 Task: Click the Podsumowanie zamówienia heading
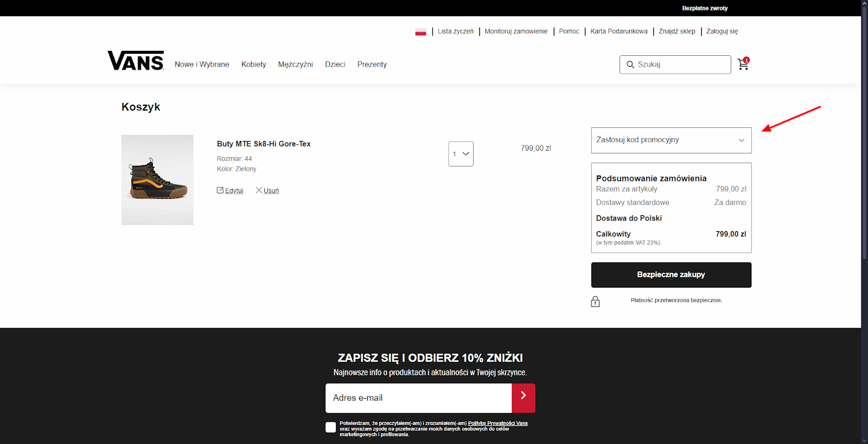651,178
